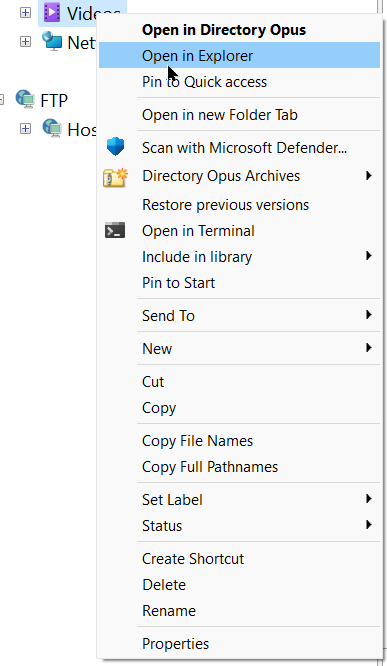Choose Scan with Microsoft Defender
This screenshot has width=387, height=666.
pos(240,147)
